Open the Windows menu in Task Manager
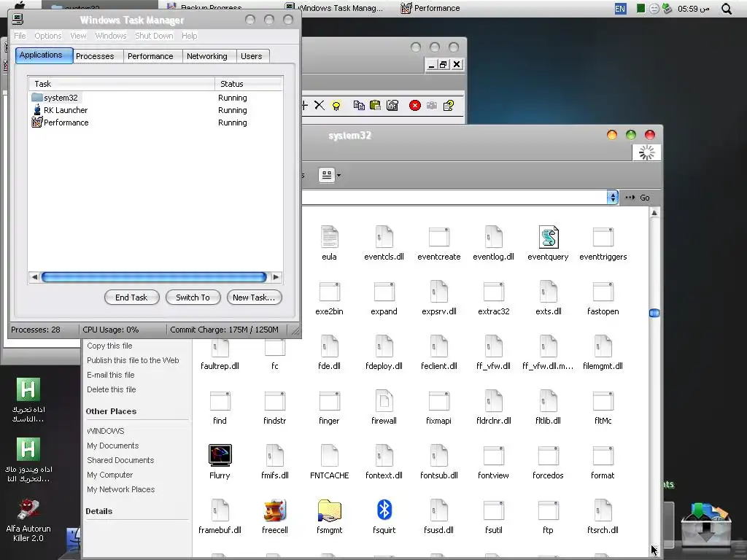Image resolution: width=747 pixels, height=560 pixels. click(111, 36)
